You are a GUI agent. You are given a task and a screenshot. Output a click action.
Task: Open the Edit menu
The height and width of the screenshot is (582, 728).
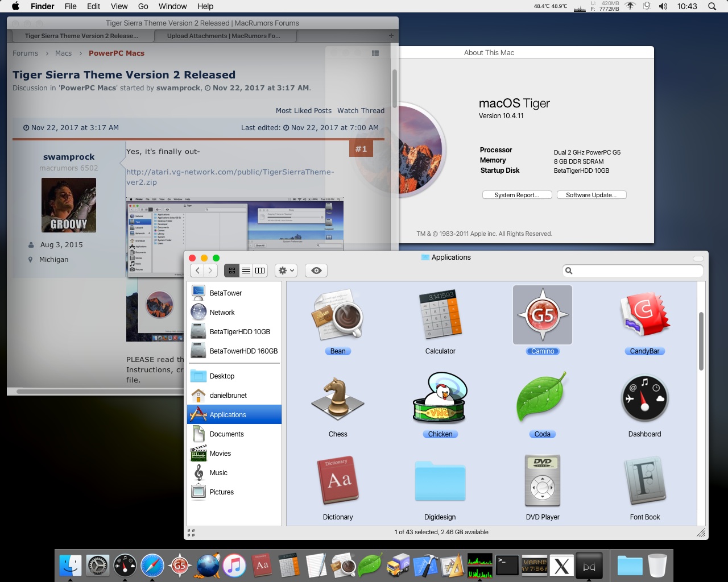[93, 6]
